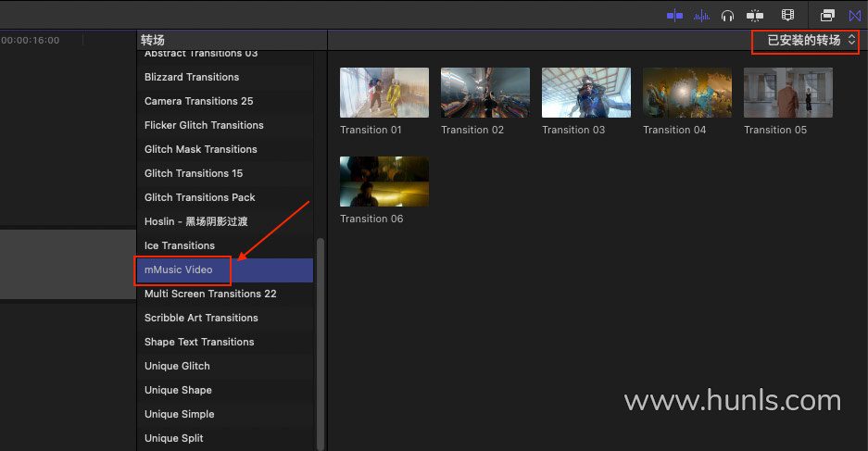Select Unique Split category
This screenshot has width=868, height=451.
pos(225,438)
